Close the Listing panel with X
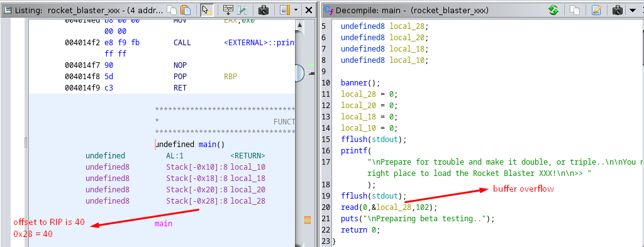The image size is (644, 247). [x=308, y=9]
